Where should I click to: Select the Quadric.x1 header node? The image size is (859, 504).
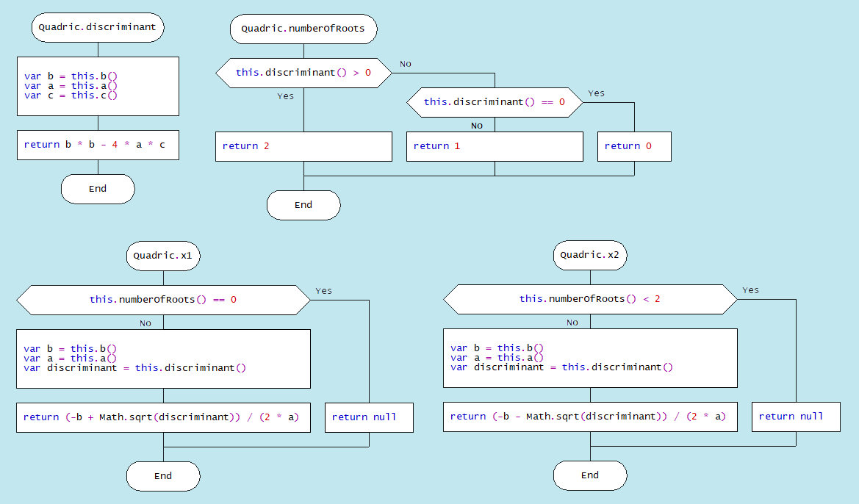pyautogui.click(x=163, y=256)
